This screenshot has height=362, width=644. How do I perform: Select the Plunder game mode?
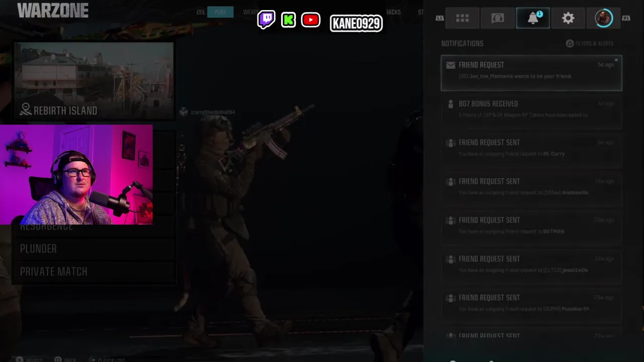(x=94, y=249)
